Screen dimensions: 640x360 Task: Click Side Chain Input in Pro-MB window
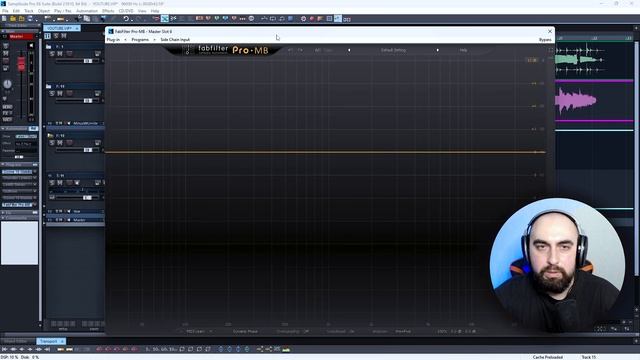[x=175, y=40]
